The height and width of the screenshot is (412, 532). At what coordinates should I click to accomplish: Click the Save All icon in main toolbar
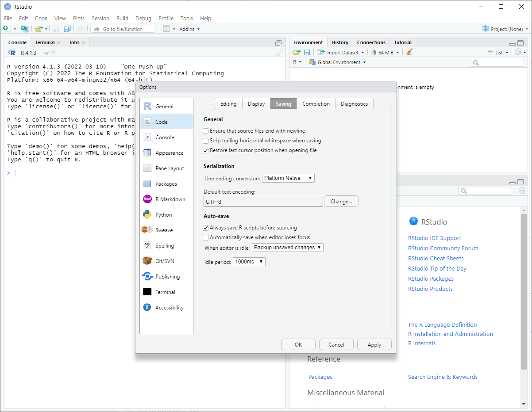coord(67,29)
